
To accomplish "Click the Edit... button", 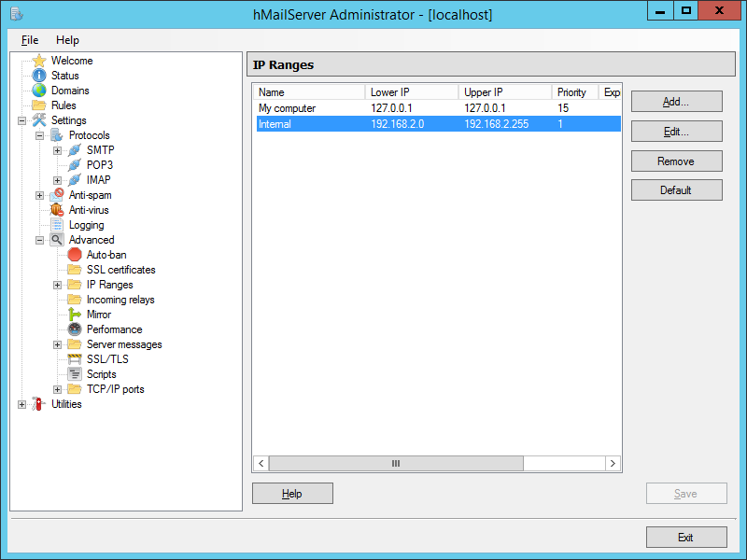I will (676, 132).
